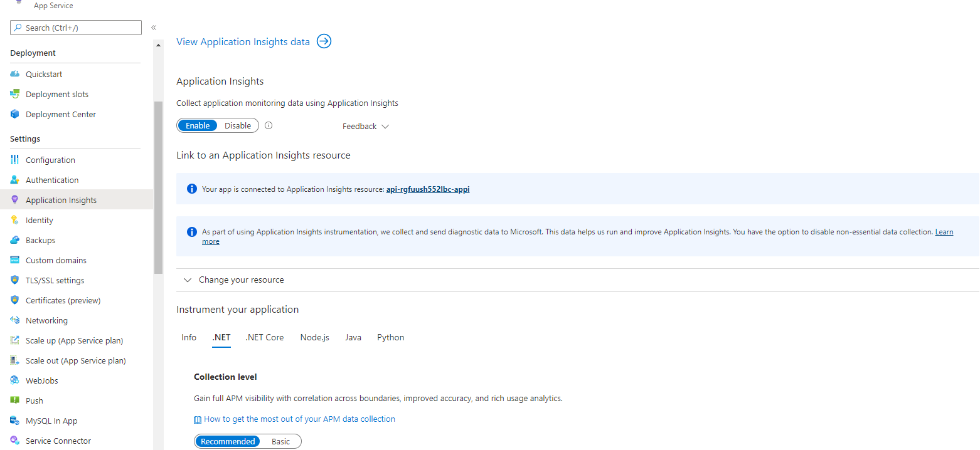Select the Enable option for Application Insights
Image resolution: width=980 pixels, height=450 pixels.
point(197,125)
